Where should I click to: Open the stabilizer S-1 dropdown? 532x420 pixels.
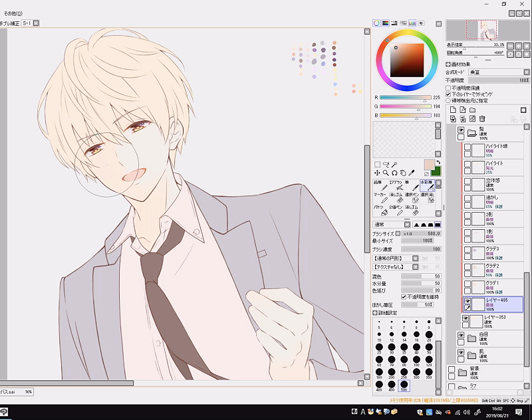pos(36,23)
